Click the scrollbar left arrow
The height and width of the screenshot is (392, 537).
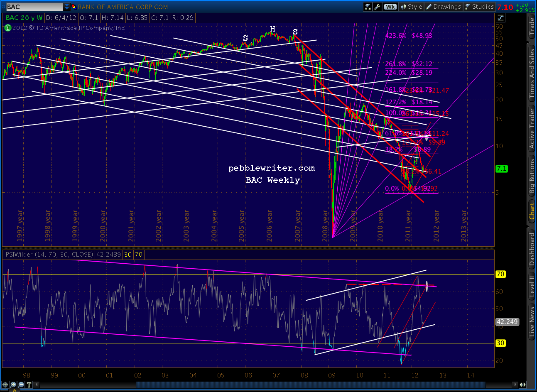point(37,385)
